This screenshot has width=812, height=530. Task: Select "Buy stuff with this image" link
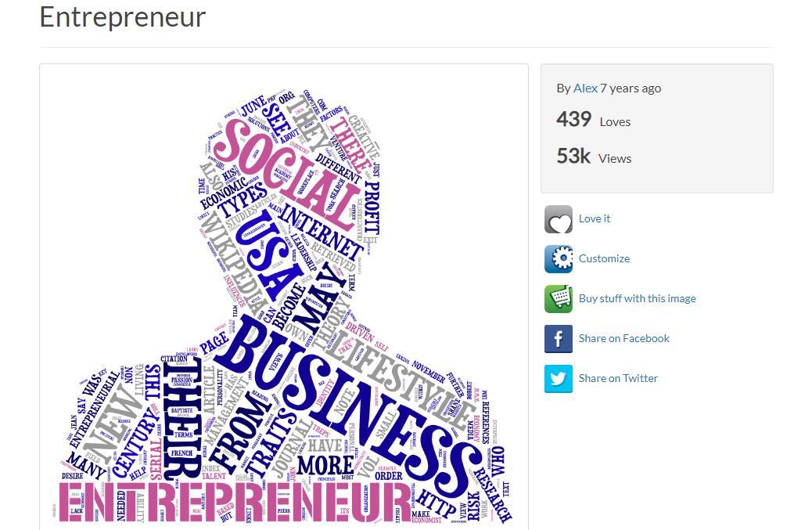(x=637, y=299)
